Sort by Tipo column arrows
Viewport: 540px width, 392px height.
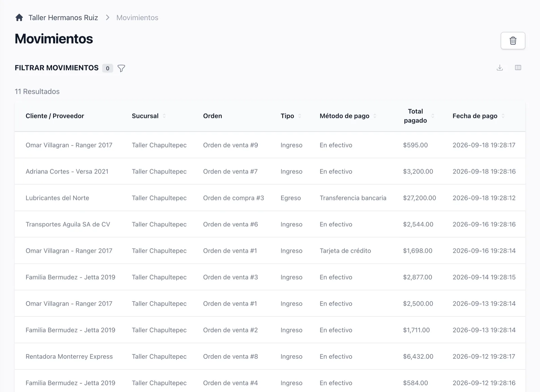coord(300,116)
